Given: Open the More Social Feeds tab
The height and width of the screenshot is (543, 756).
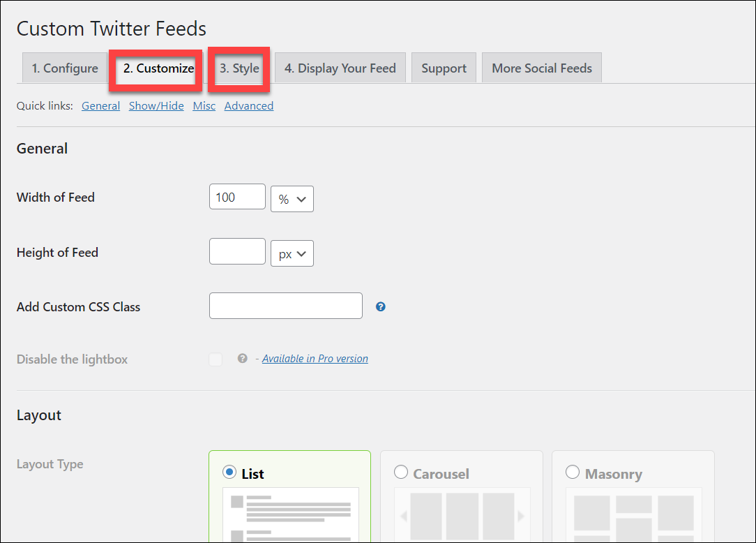Looking at the screenshot, I should (541, 68).
